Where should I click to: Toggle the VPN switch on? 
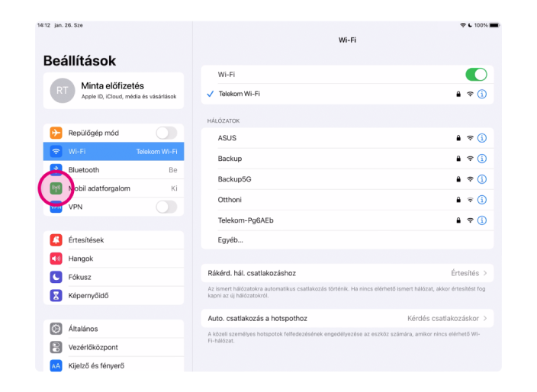tap(166, 207)
